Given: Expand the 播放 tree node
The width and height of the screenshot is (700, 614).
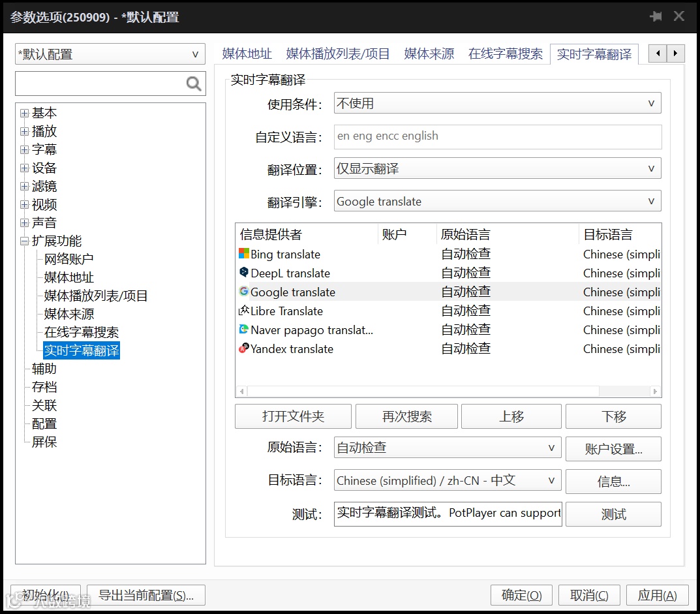Looking at the screenshot, I should point(25,131).
